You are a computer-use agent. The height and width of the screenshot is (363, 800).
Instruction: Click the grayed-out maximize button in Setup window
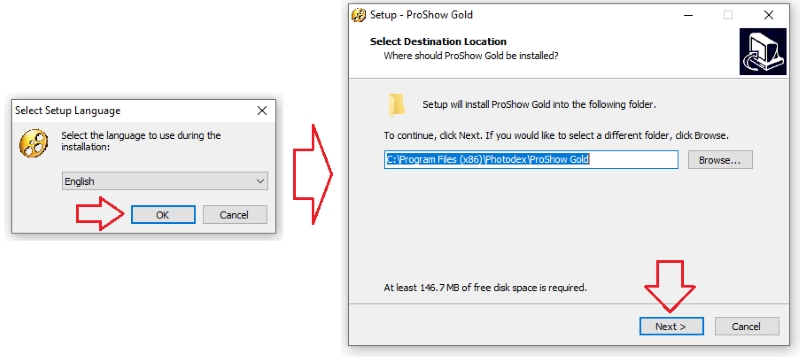(x=728, y=15)
